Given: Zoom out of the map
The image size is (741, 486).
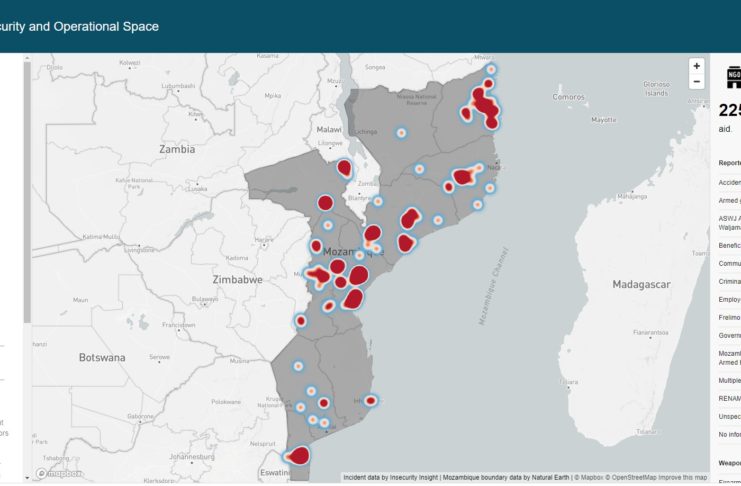Looking at the screenshot, I should coord(697,82).
